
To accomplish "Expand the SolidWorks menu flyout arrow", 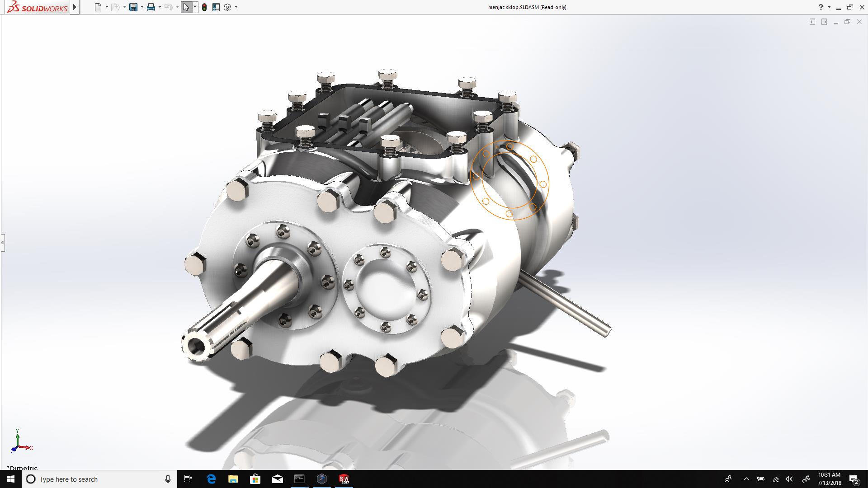I will click(75, 7).
